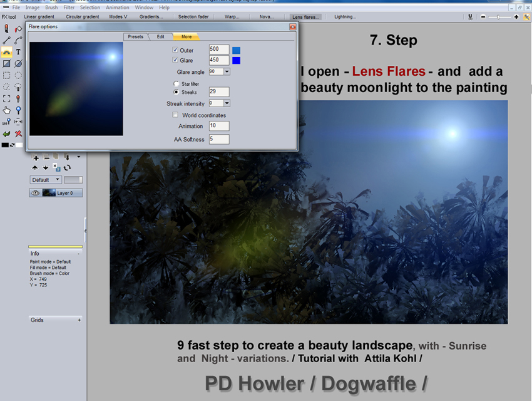This screenshot has height=401, width=532.
Task: Select the rectangular selection tool
Action: pyautogui.click(x=6, y=75)
